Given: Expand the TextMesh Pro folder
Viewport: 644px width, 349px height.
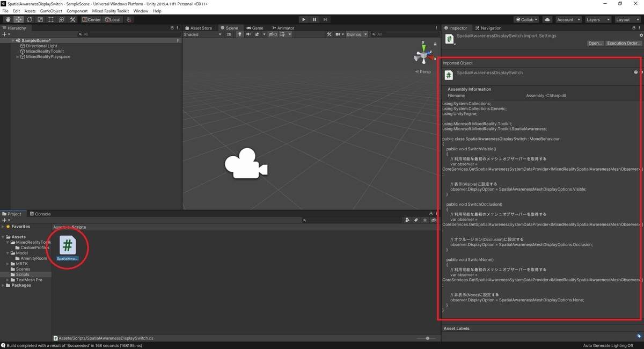Looking at the screenshot, I should [x=8, y=280].
